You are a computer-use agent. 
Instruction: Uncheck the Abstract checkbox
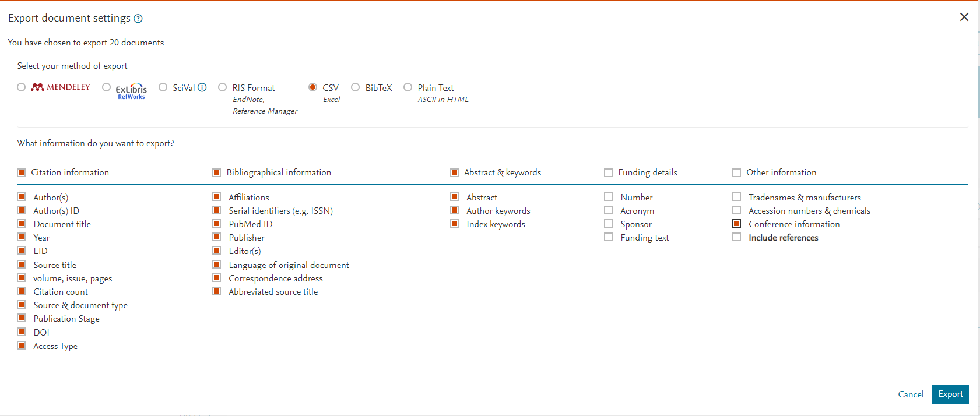[455, 197]
